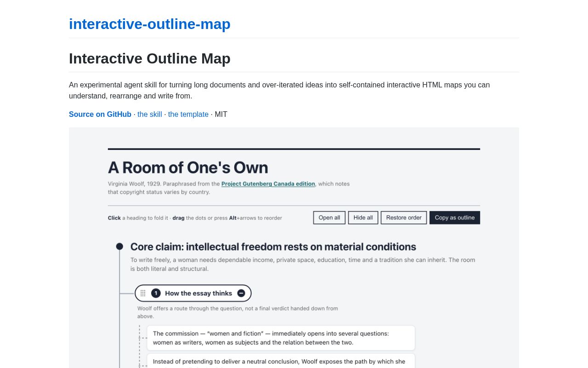588x368 pixels.
Task: Open Project Gutenberg Canada edition link
Action: (x=268, y=184)
